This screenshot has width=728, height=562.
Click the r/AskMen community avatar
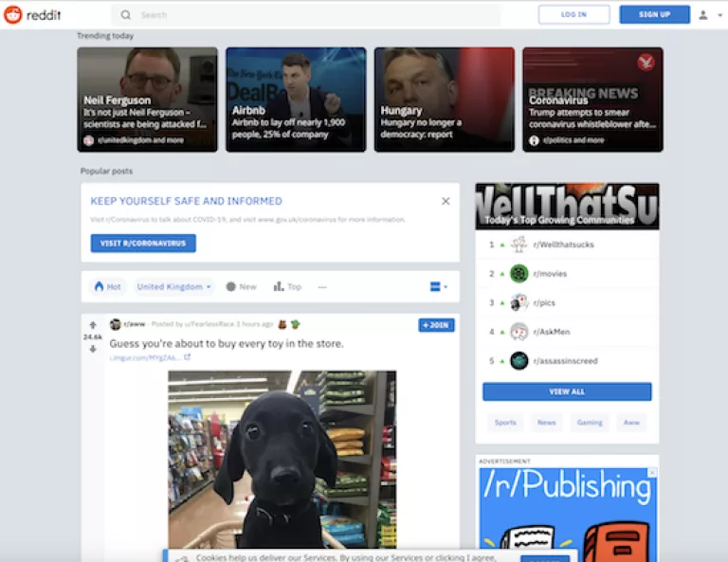pyautogui.click(x=519, y=332)
